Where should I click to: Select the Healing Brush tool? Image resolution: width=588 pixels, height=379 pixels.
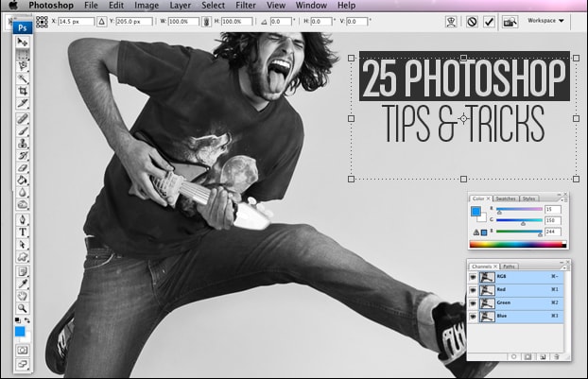pos(23,119)
